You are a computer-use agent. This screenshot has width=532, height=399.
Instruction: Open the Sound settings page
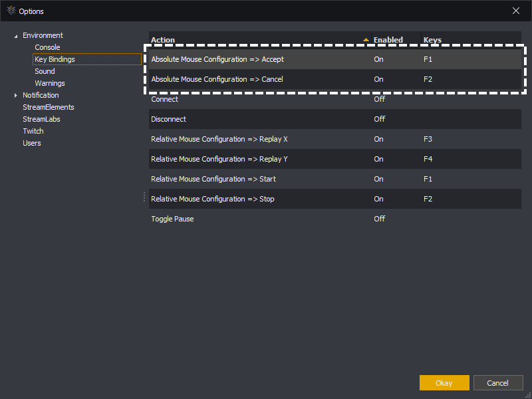[x=45, y=71]
